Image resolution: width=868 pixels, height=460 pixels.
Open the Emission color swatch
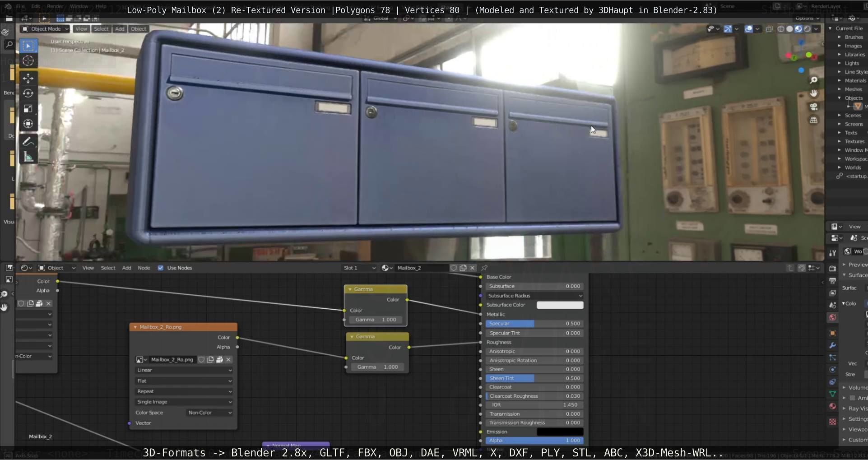[560, 432]
